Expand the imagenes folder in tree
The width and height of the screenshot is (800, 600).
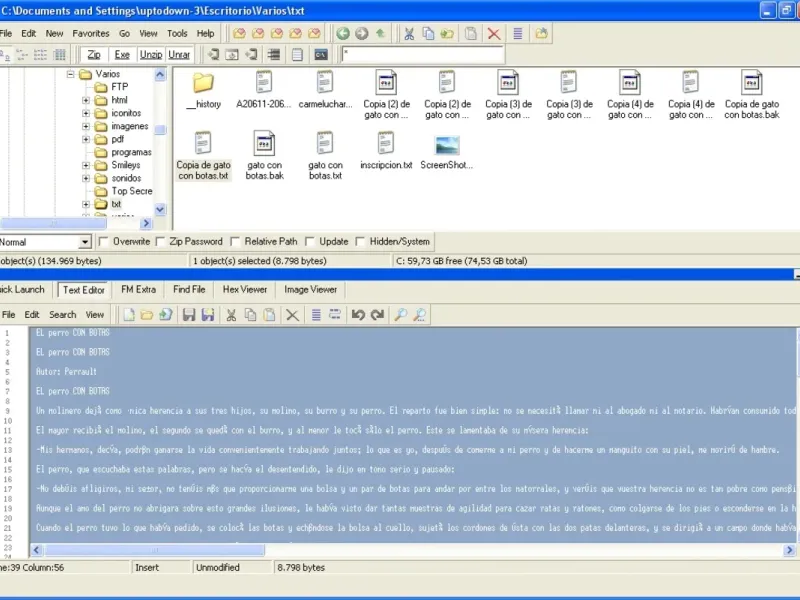87,126
